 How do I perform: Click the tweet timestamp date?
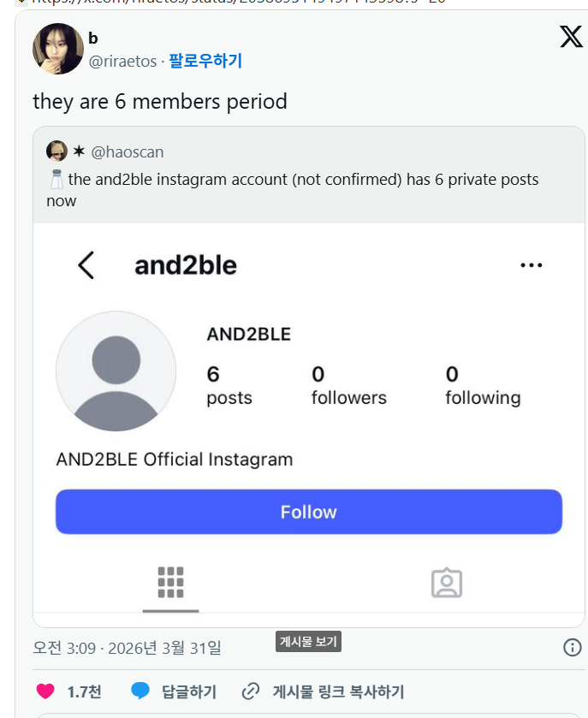[127, 648]
